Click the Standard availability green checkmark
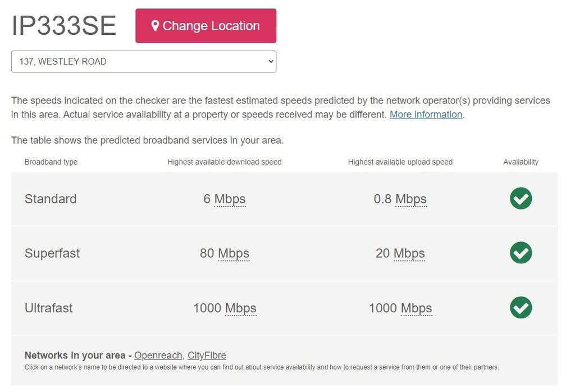This screenshot has width=575, height=392. (521, 199)
